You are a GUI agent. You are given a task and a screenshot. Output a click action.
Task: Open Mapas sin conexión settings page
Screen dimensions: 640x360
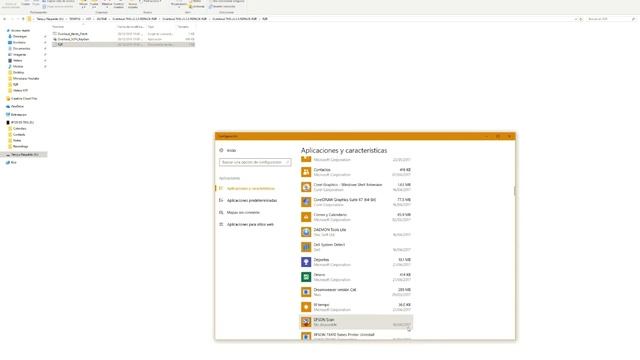[x=243, y=212]
